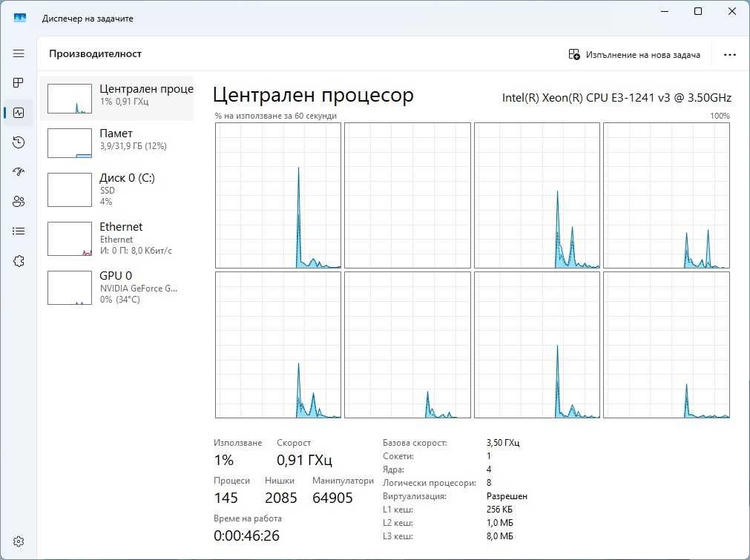Select 'Диск 0 (C:)' resource item
This screenshot has width=750, height=560.
click(117, 189)
